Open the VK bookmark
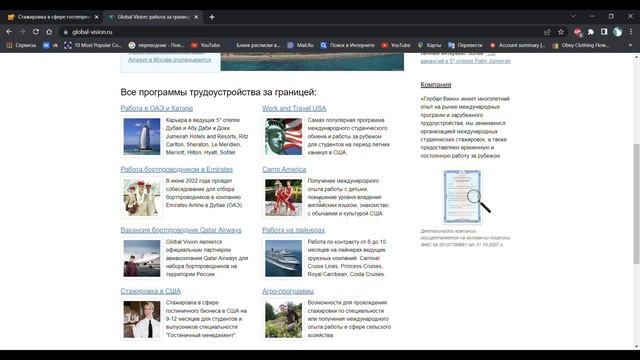The height and width of the screenshot is (360, 640). [51, 45]
